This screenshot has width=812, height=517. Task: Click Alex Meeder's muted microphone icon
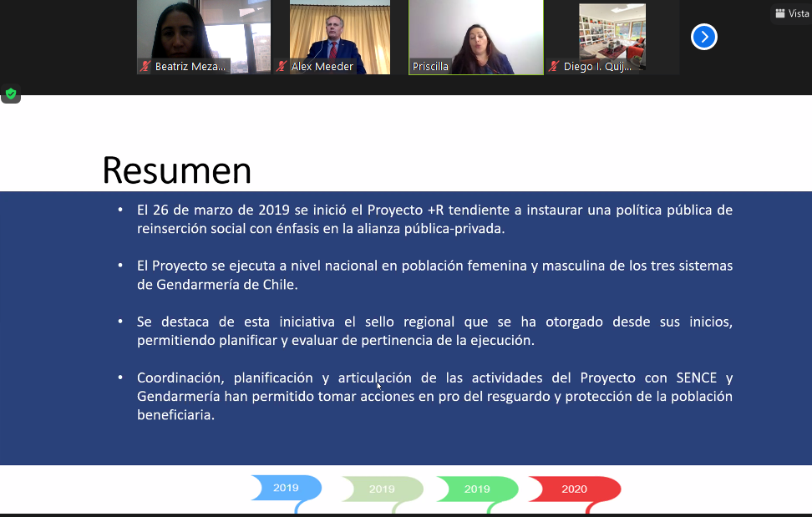tap(283, 67)
